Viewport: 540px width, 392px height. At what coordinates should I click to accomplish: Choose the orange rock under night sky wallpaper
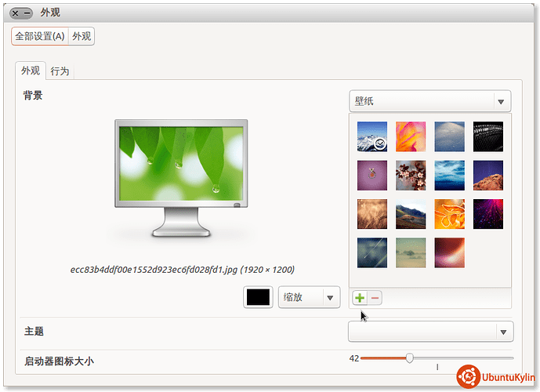[488, 176]
